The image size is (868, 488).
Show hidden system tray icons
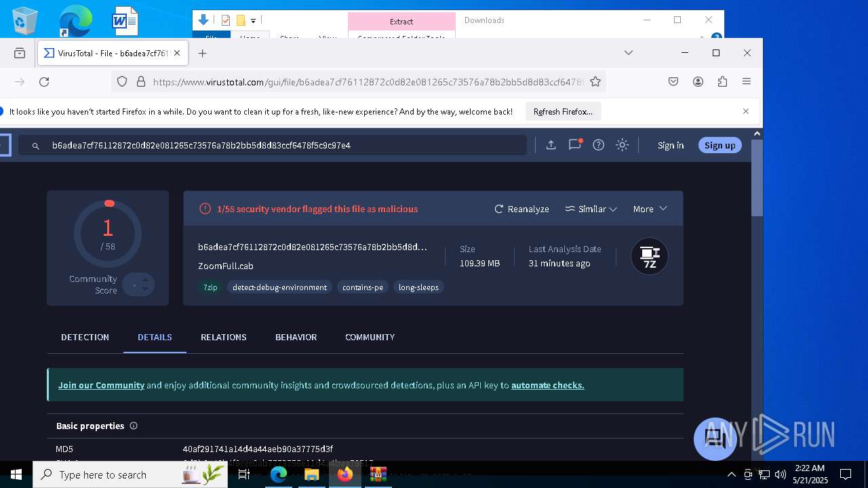coord(731,474)
